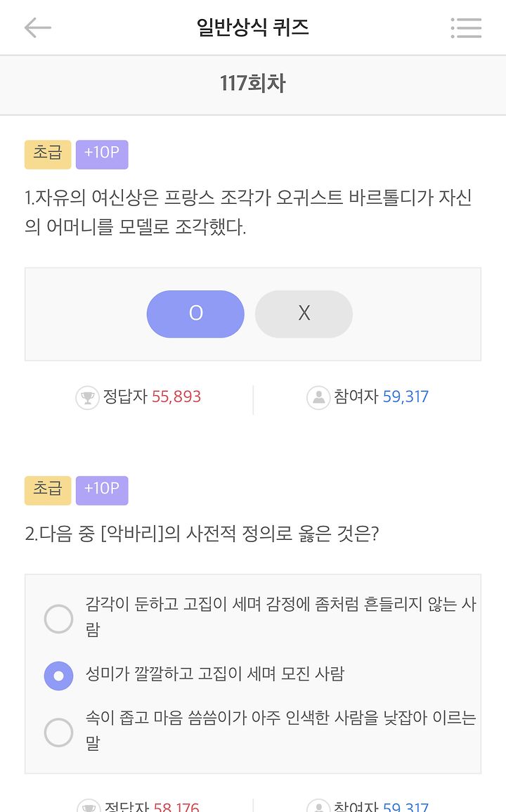
Task: Choose the '감각이 둔하고 고집이 세며' option
Action: click(58, 619)
